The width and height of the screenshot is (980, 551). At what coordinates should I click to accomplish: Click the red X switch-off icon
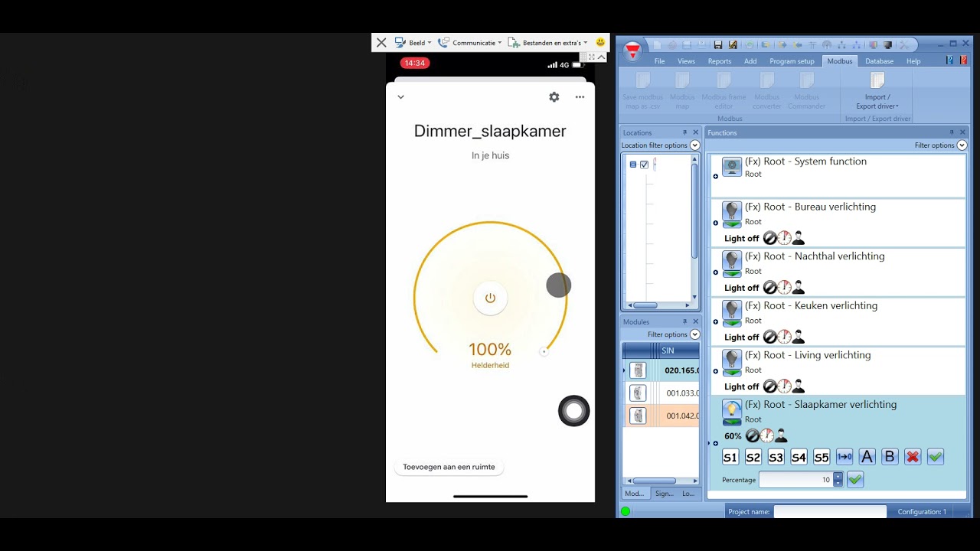(x=913, y=457)
